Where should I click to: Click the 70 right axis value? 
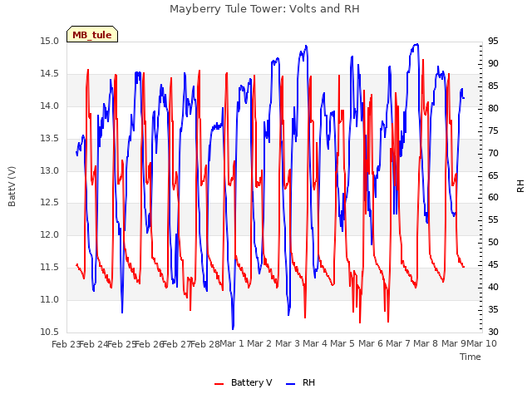(493, 153)
